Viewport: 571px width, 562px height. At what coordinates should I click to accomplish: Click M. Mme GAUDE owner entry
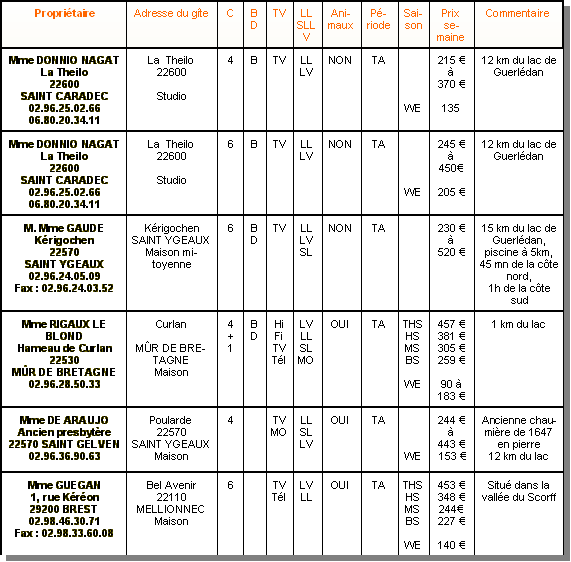(64, 258)
